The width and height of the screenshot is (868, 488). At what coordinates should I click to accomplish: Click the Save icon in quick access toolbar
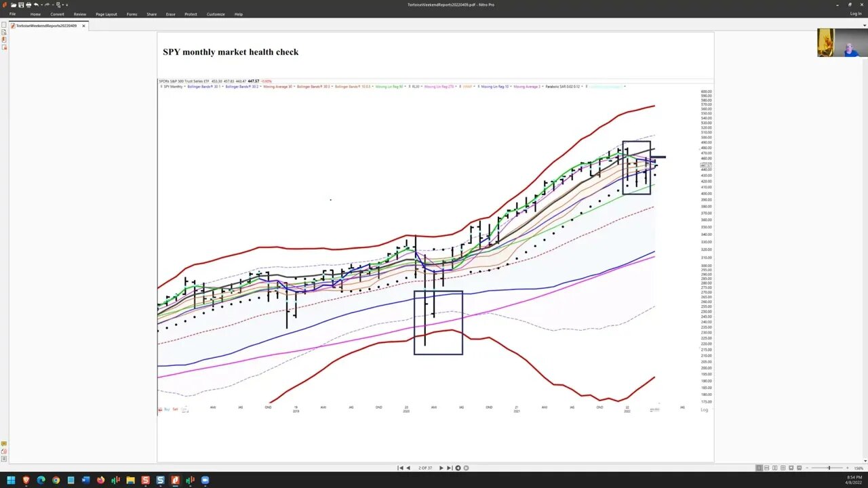21,5
